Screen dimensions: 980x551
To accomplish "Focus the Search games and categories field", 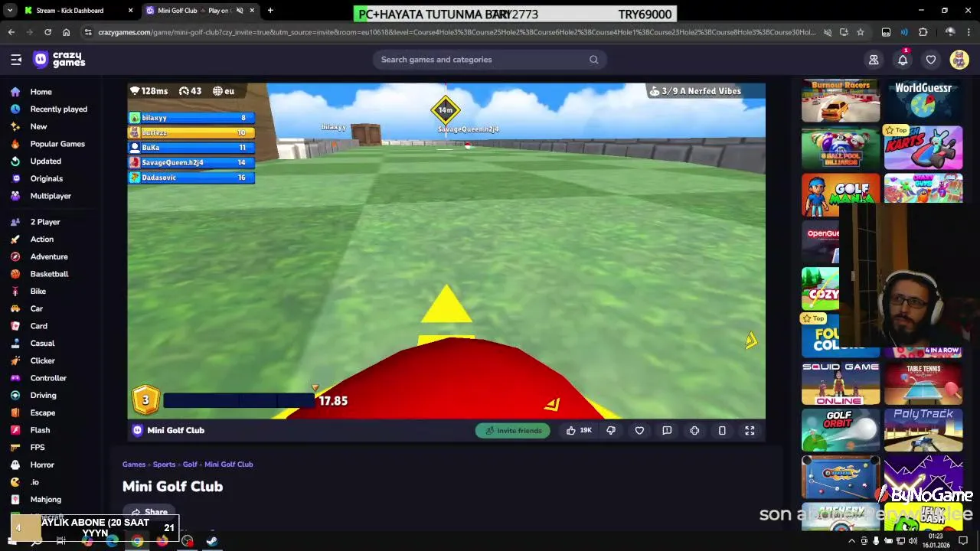I will pos(490,60).
